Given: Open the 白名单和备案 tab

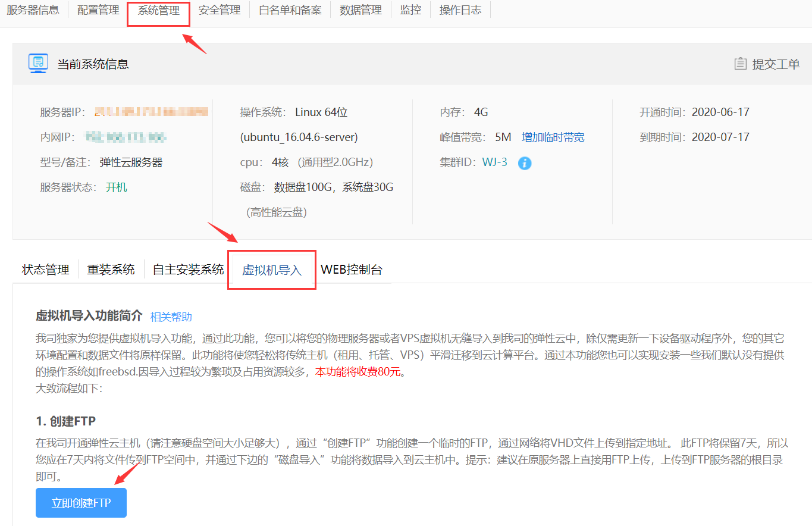Looking at the screenshot, I should point(290,10).
